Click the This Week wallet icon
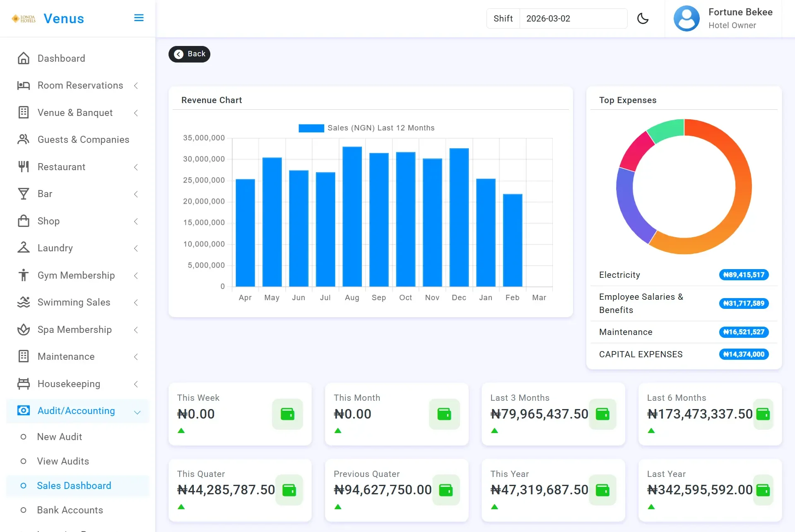This screenshot has width=795, height=532. (x=287, y=414)
